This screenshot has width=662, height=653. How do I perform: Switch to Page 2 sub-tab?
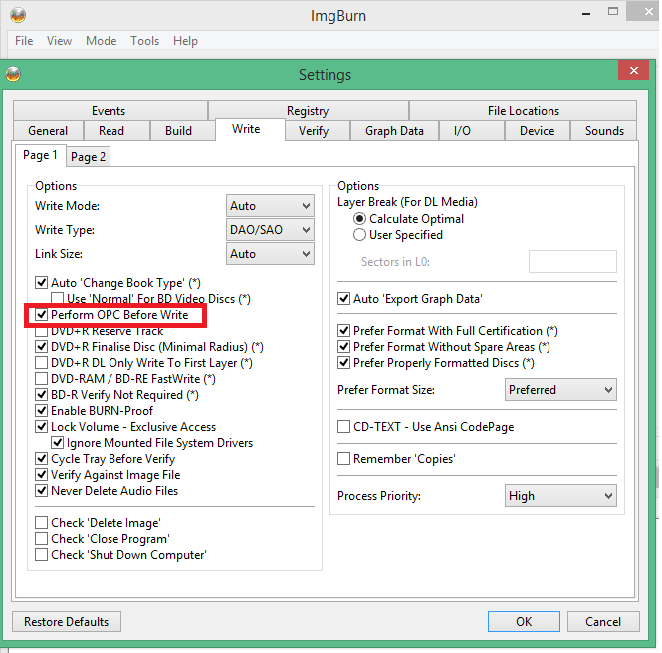(x=89, y=157)
